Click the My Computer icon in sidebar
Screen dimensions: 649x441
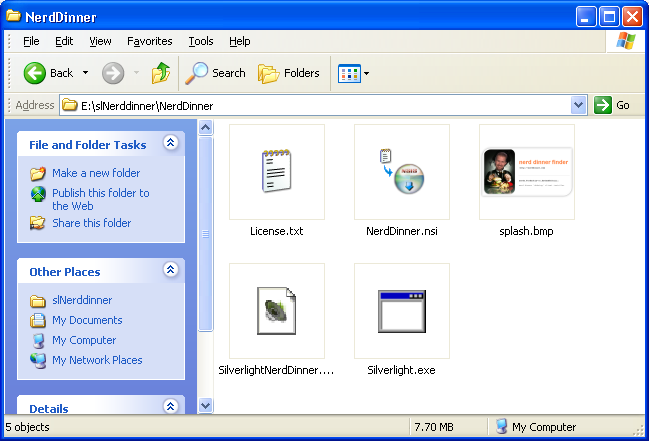pyautogui.click(x=38, y=341)
